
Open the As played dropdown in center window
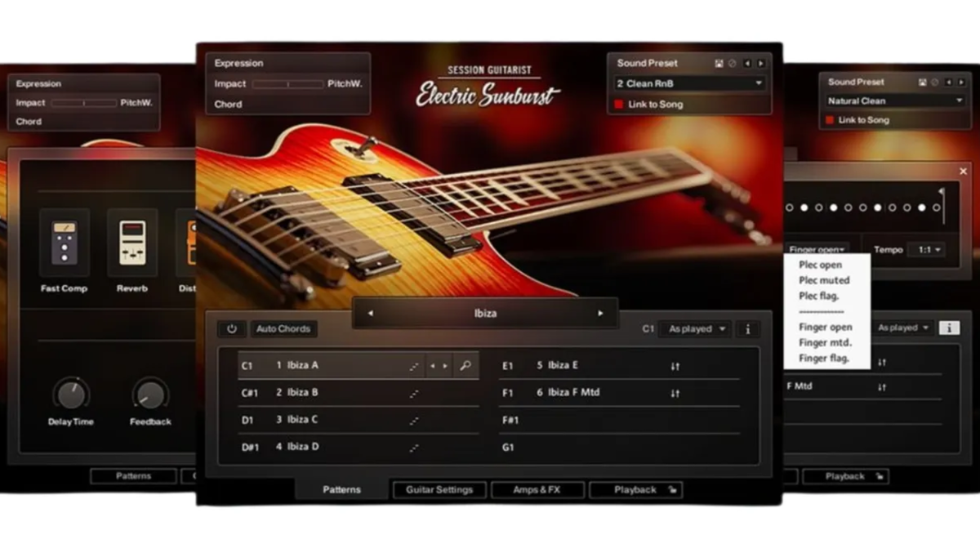tap(695, 329)
